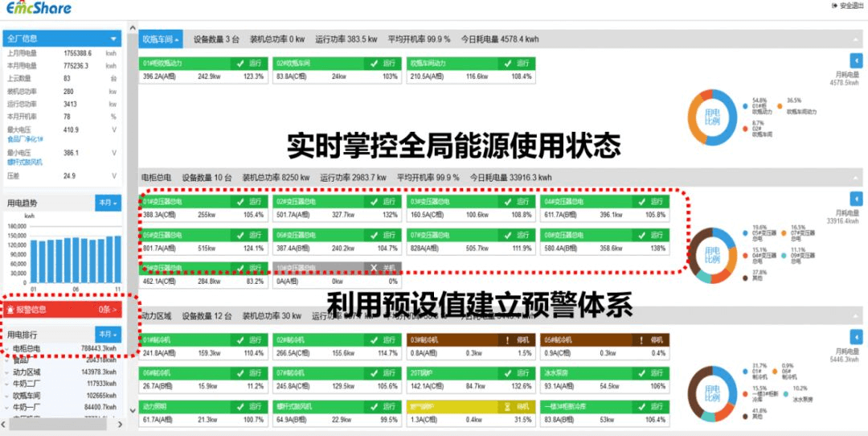This screenshot has width=868, height=436.
Task: Click the blue side arrow button beside 月耗电量 4578.5kwh
Action: tap(856, 60)
